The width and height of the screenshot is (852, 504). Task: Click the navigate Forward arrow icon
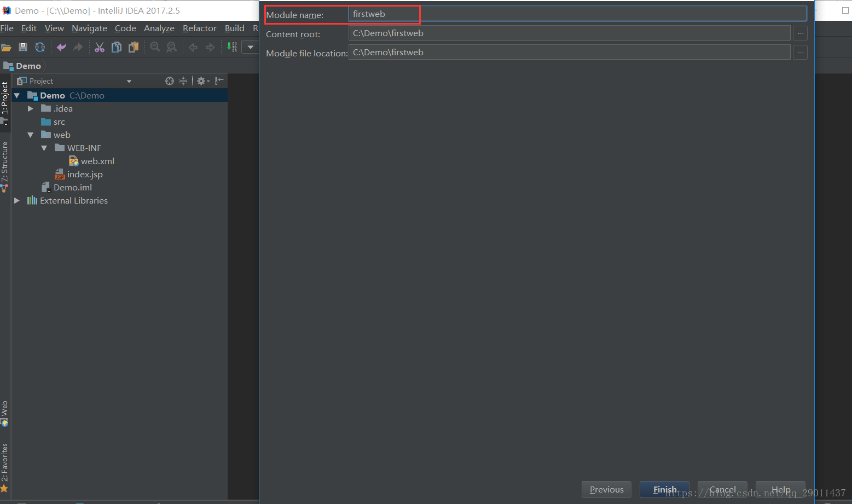point(210,48)
